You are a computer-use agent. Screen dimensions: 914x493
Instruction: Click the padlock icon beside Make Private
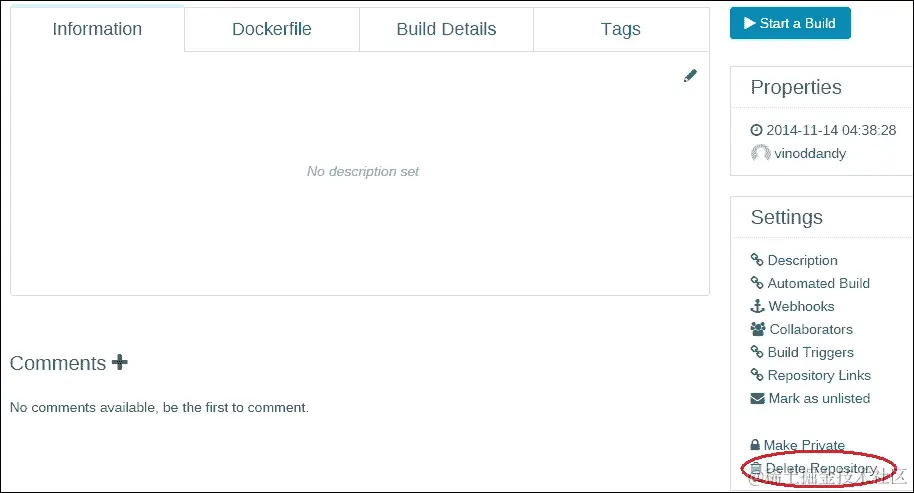pos(755,445)
